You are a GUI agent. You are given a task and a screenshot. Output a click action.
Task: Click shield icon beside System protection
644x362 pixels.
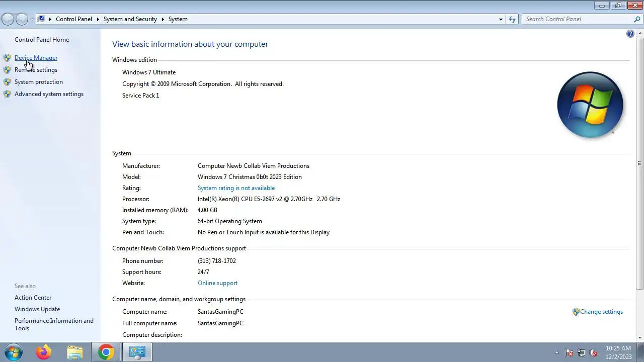[7, 82]
